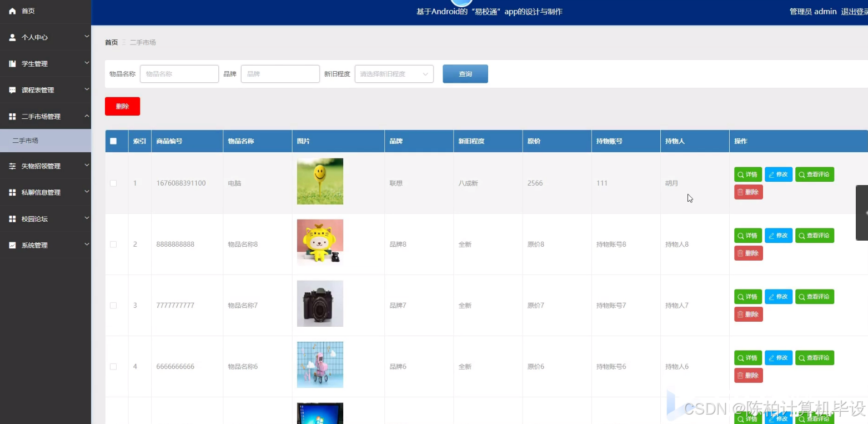The image size is (868, 424).
Task: Focus the 品牌 input field
Action: 280,74
